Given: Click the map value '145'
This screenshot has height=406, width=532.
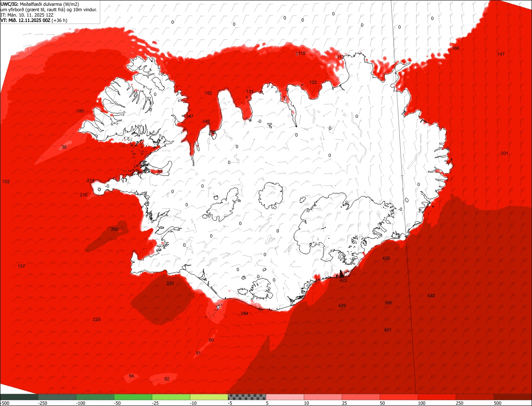Looking at the screenshot, I should tap(206, 121).
